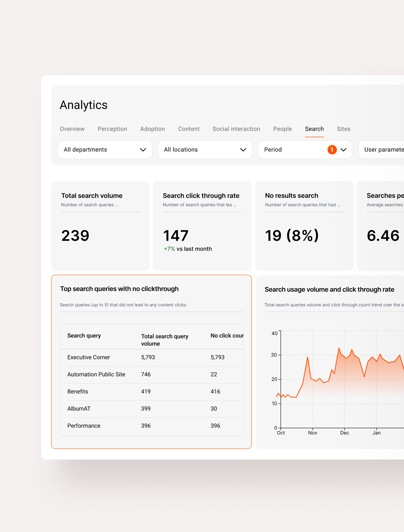Open the User parameter dropdown
This screenshot has height=532, width=404.
tap(381, 150)
